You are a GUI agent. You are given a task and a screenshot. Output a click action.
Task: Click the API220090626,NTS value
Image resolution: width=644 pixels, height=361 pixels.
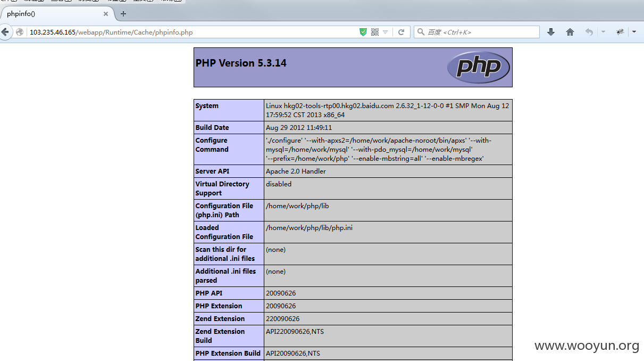coord(295,331)
